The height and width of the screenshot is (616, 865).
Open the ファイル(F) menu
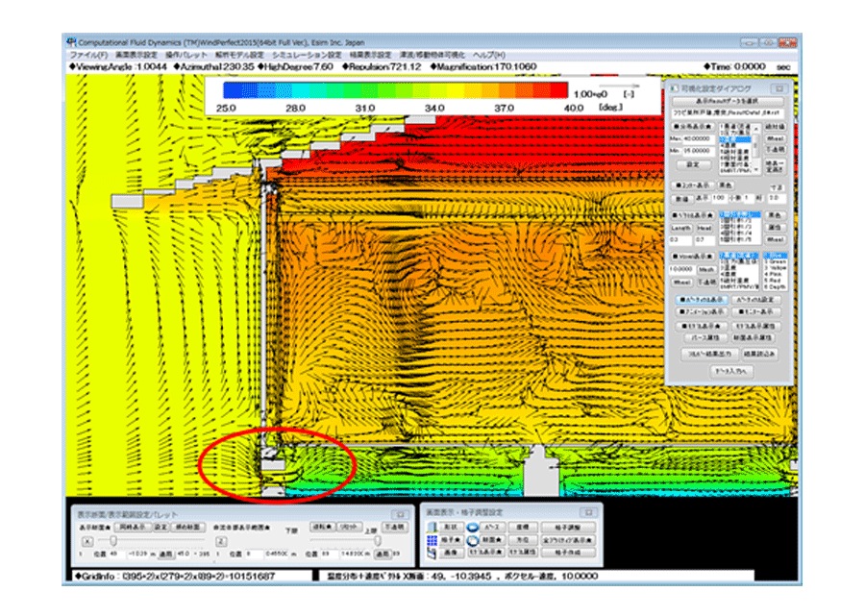(88, 55)
